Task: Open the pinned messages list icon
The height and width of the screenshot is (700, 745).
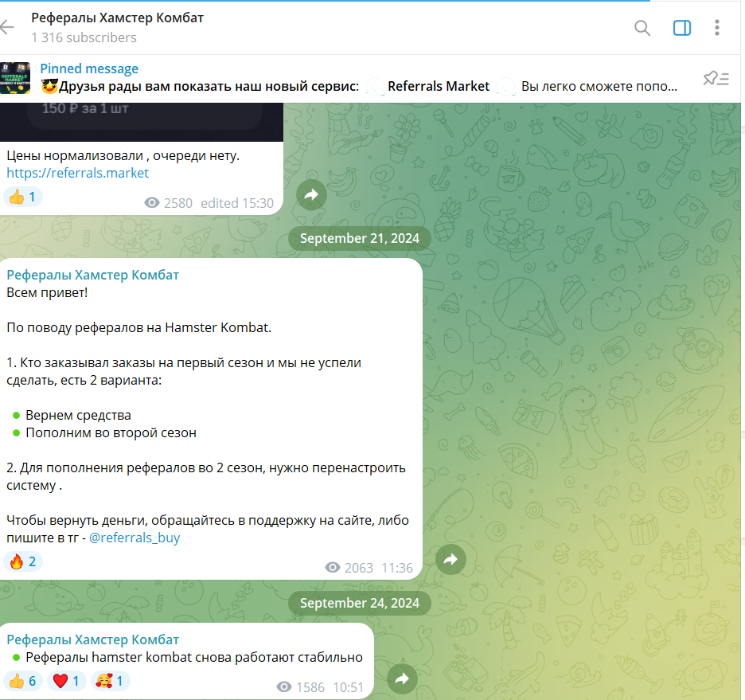Action: (x=716, y=78)
